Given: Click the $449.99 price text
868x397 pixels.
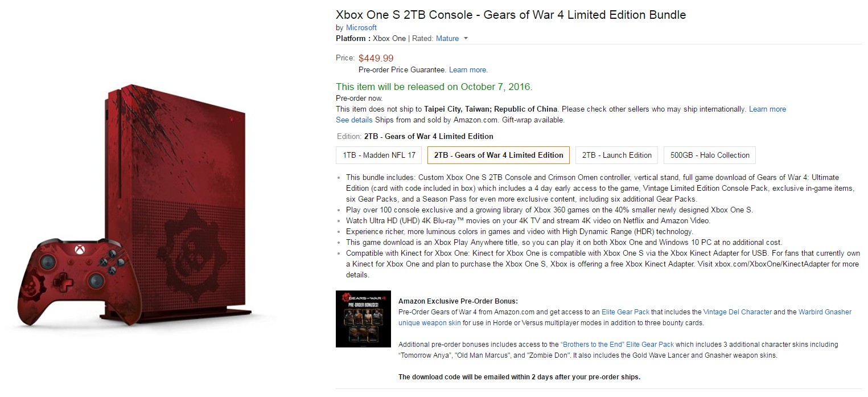Looking at the screenshot, I should [376, 58].
